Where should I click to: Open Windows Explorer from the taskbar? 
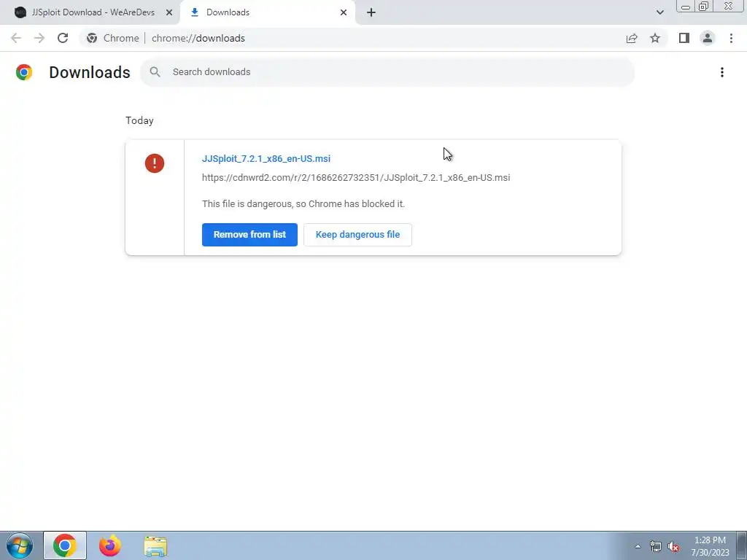pos(155,546)
